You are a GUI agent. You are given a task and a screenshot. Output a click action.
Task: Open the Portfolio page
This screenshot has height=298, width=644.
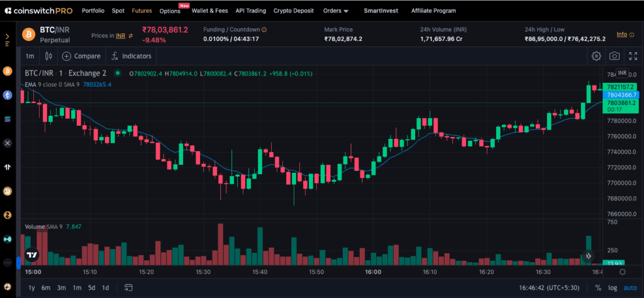[93, 11]
